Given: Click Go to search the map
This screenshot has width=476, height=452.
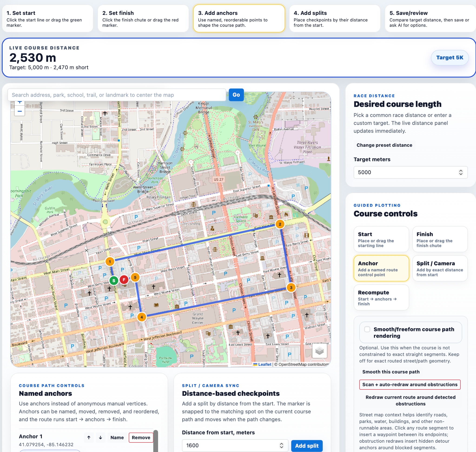Looking at the screenshot, I should pos(236,95).
